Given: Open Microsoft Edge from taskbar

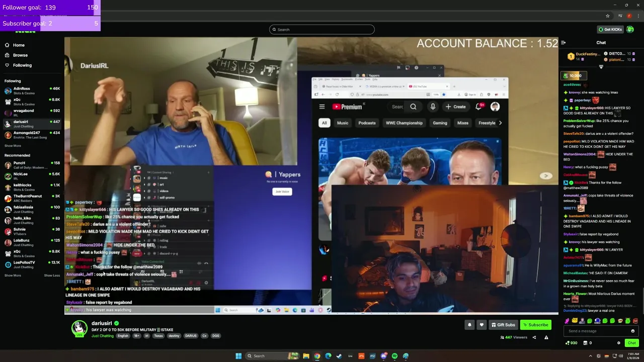Looking at the screenshot, I should pos(328,356).
